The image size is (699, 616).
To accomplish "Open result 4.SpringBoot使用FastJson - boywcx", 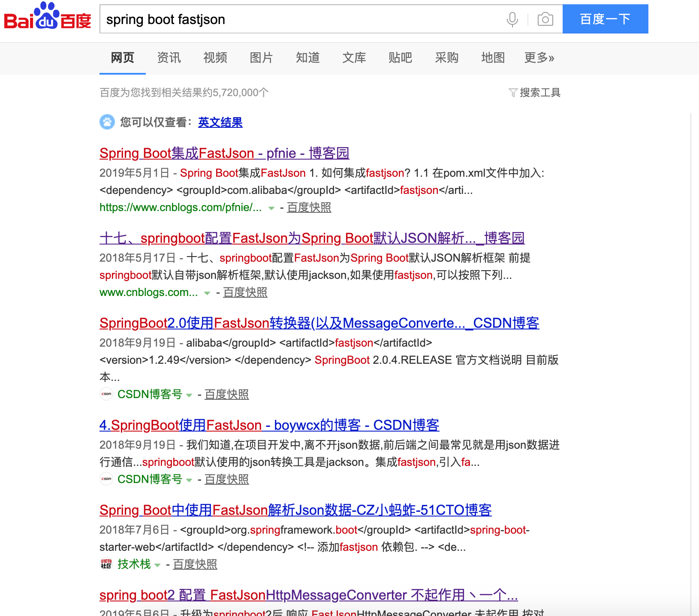I will pyautogui.click(x=269, y=425).
